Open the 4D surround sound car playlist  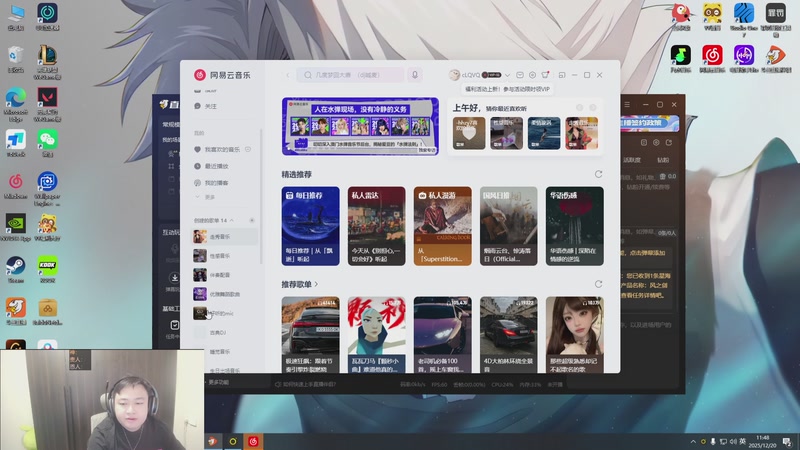(509, 335)
